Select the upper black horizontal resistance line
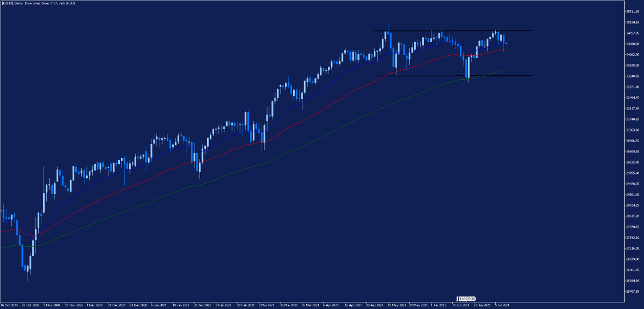644x309 pixels. click(453, 31)
